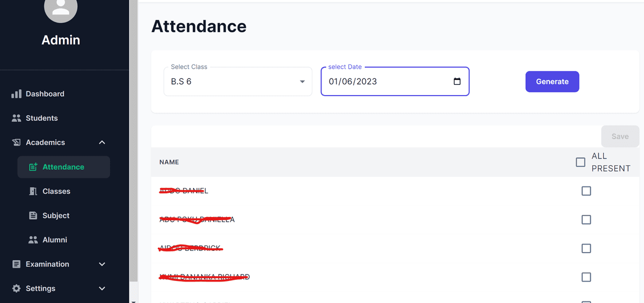Click the Attendance list icon
This screenshot has width=644, height=303.
[x=33, y=167]
